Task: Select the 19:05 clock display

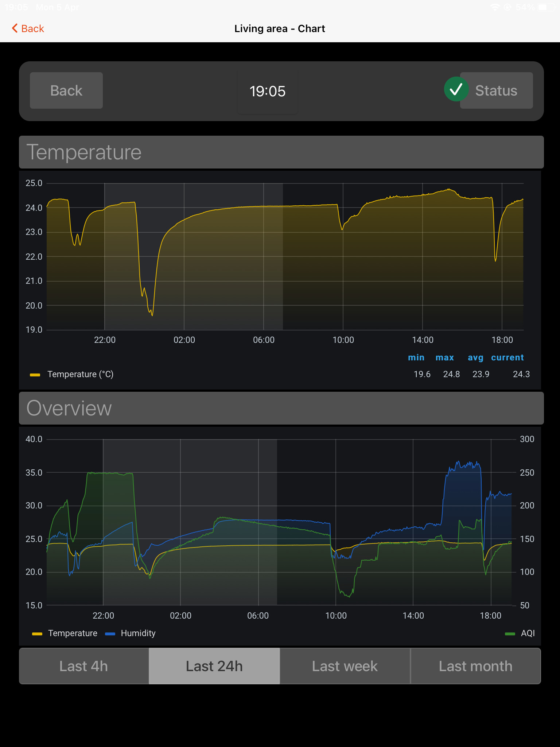Action: (x=268, y=91)
